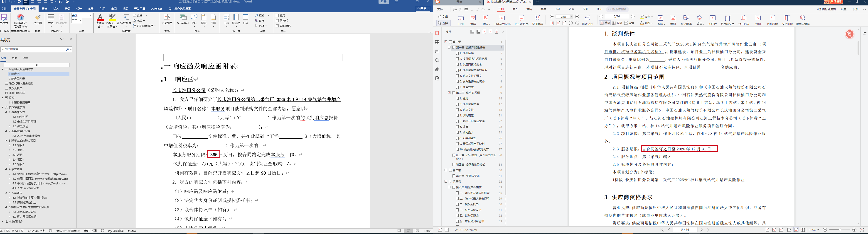The height and width of the screenshot is (234, 868).
Task: Click the 共享 share button in Word
Action: [423, 9]
